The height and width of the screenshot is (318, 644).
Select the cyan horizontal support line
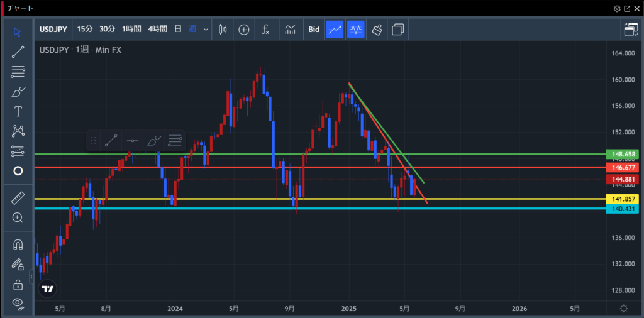[320, 209]
